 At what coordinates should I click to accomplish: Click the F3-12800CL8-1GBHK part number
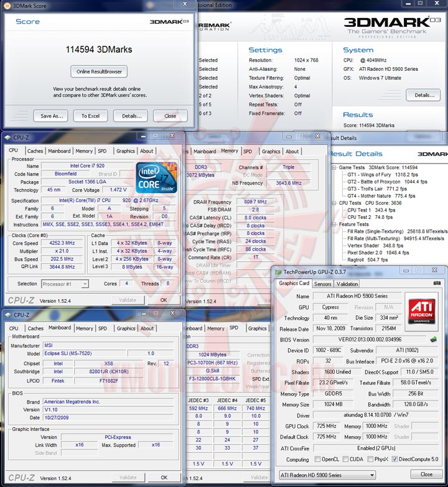click(x=213, y=379)
